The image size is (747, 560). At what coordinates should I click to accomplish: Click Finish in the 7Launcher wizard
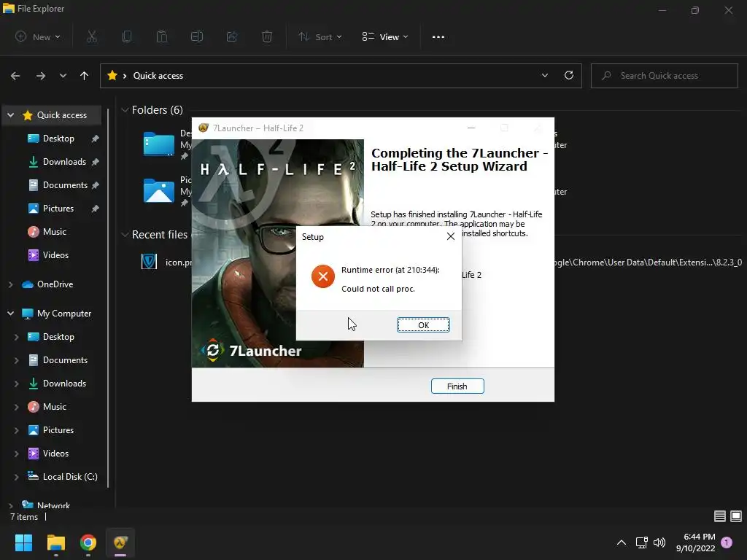(x=457, y=386)
